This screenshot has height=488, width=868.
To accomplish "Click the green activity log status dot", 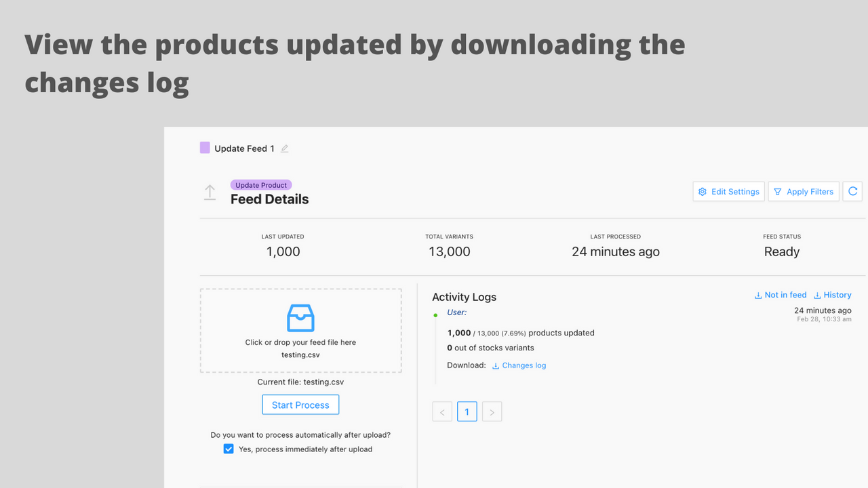I will pos(435,315).
